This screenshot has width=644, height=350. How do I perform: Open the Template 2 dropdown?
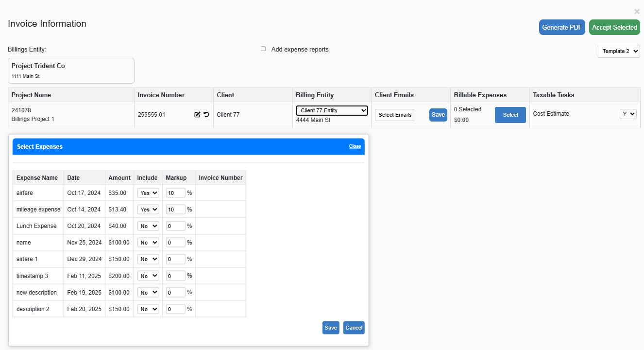point(619,51)
